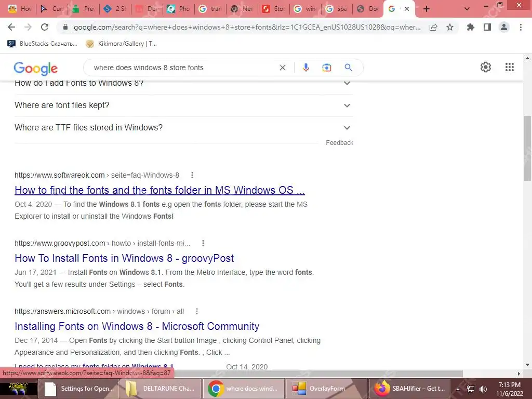
Task: Switch to the 'Cur' browser tab
Action: click(x=51, y=9)
